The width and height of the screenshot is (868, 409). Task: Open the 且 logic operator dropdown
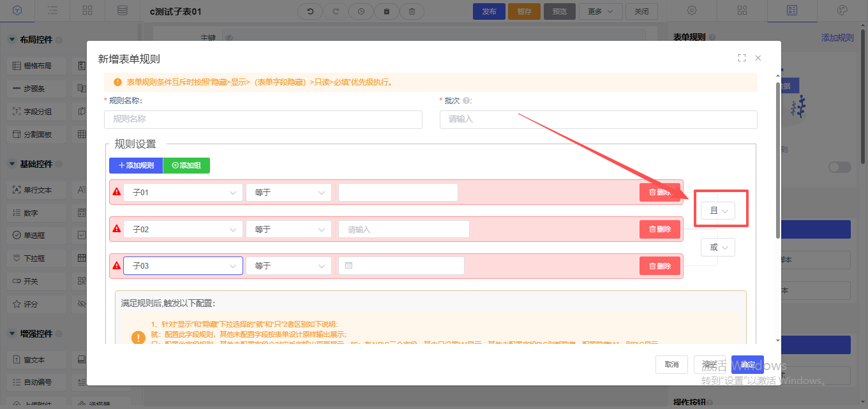tap(718, 211)
